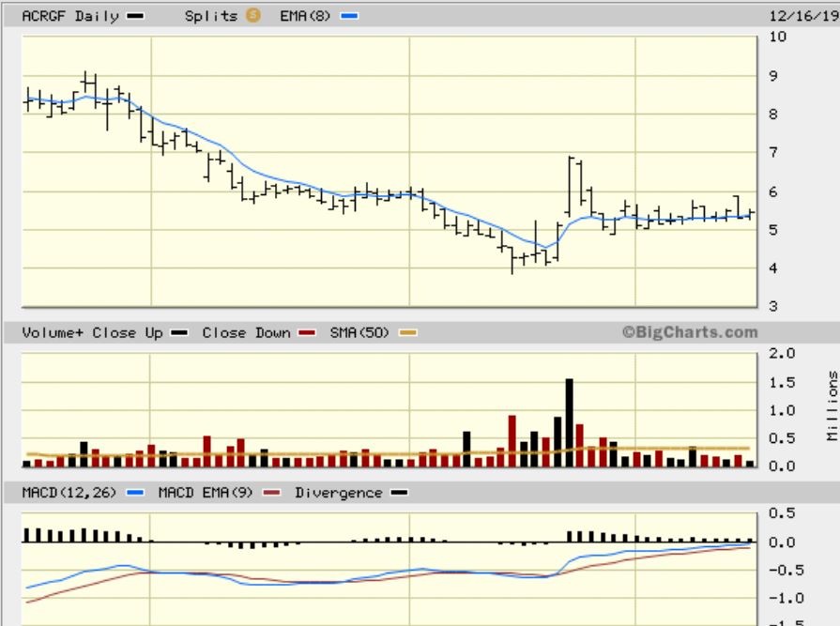Viewport: 840px width, 626px height.
Task: Select the EMA(8) legend text
Action: [305, 15]
